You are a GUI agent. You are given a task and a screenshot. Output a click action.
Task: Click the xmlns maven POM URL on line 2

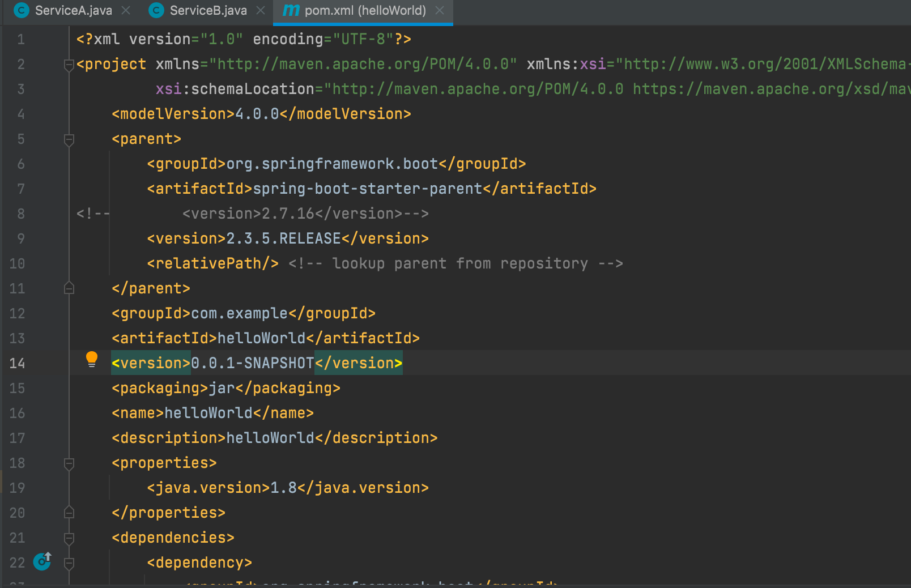pos(363,65)
